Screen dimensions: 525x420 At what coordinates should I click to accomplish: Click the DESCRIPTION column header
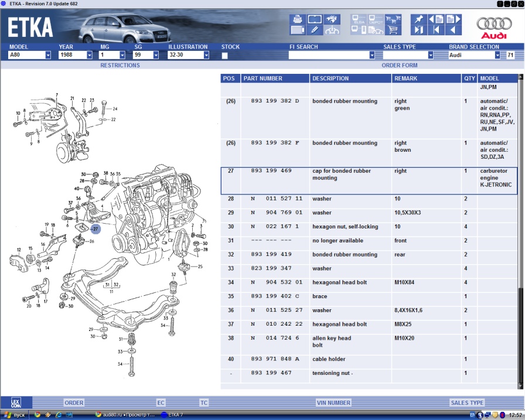pos(350,78)
